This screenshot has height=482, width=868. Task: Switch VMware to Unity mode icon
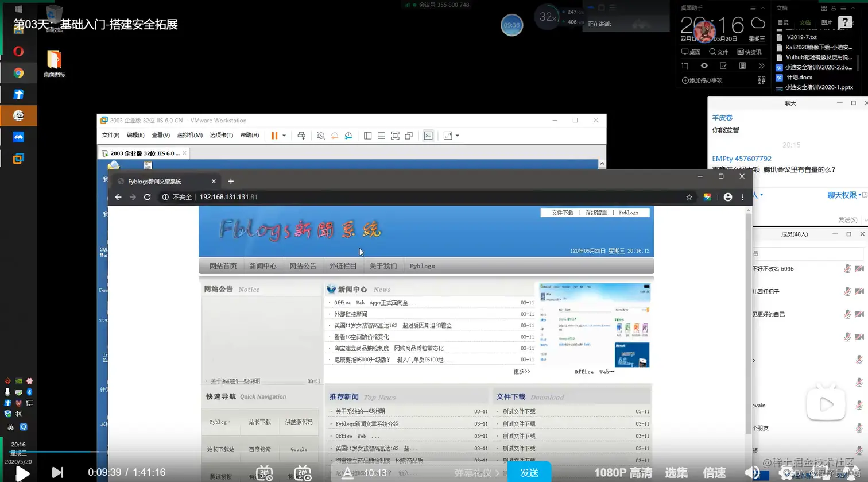tap(409, 136)
